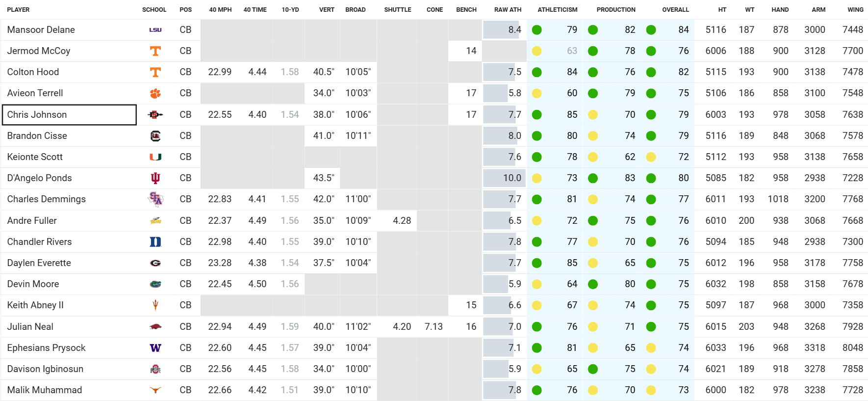Click the Miami U logo beside Keionte Scott
The image size is (868, 401).
(155, 157)
